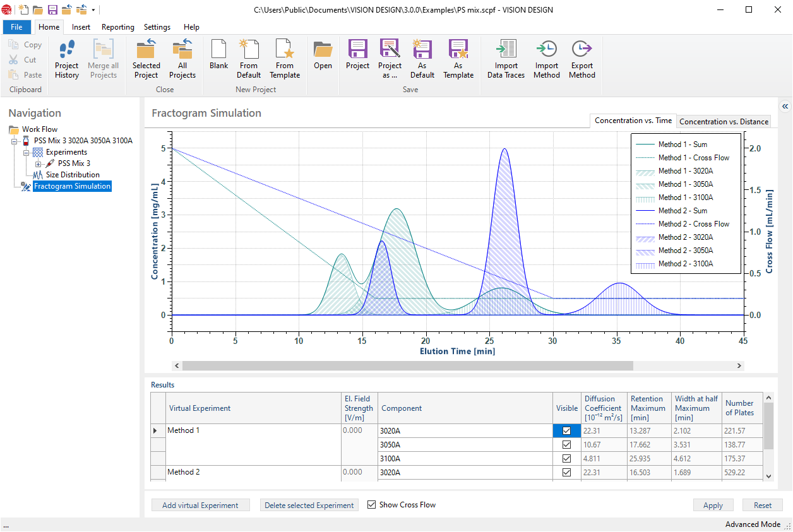Switch to Concentration vs. Distance tab

point(724,121)
